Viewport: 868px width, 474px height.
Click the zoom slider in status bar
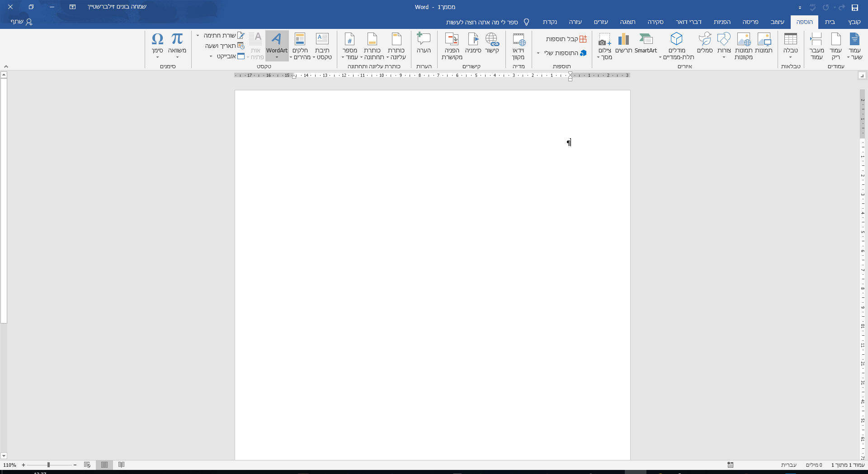click(x=49, y=465)
